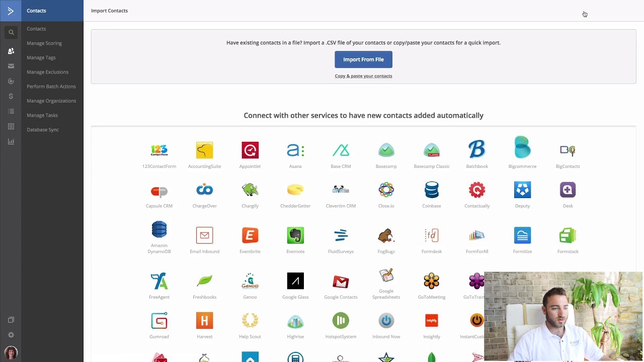
Task: Open the Formitize integration icon
Action: pyautogui.click(x=522, y=235)
